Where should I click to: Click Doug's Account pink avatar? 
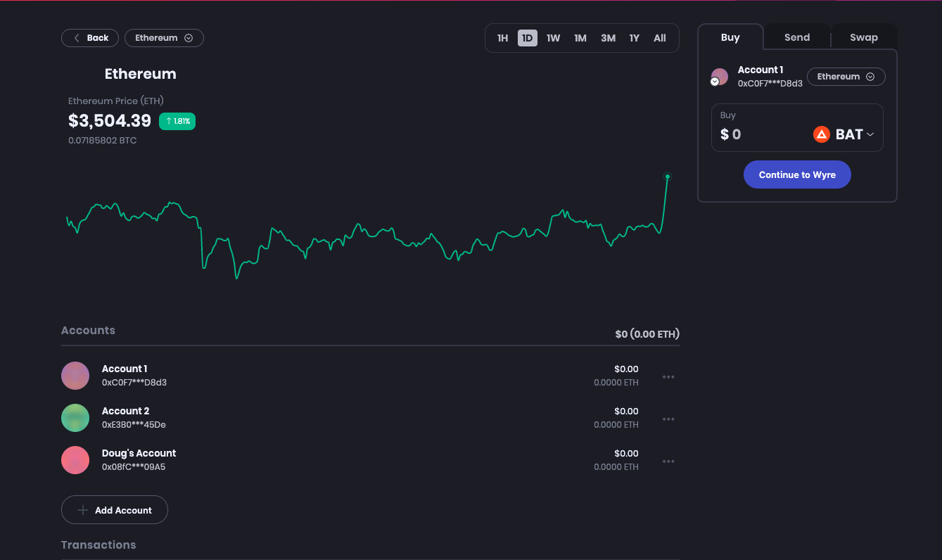click(75, 460)
